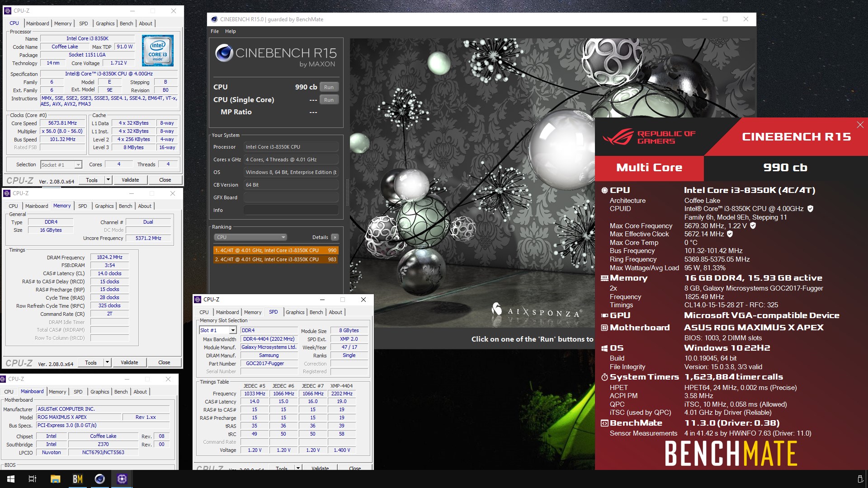
Task: Click the system tray battery icon
Action: 860,479
